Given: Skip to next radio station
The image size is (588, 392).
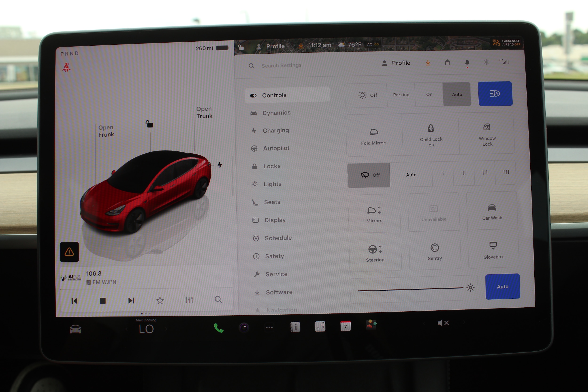Looking at the screenshot, I should [131, 301].
